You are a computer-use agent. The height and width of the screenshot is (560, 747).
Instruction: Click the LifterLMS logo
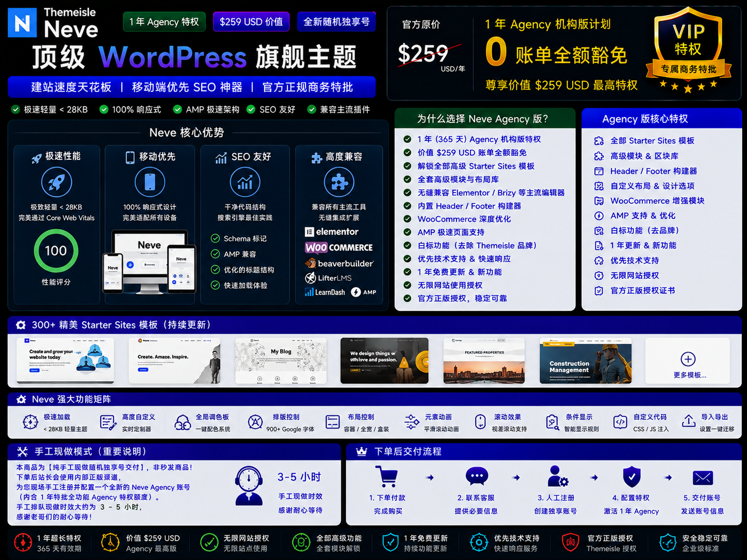[x=328, y=278]
